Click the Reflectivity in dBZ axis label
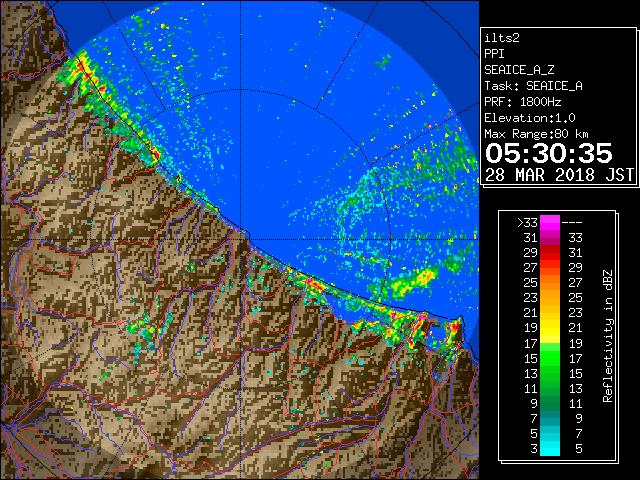 [x=608, y=336]
